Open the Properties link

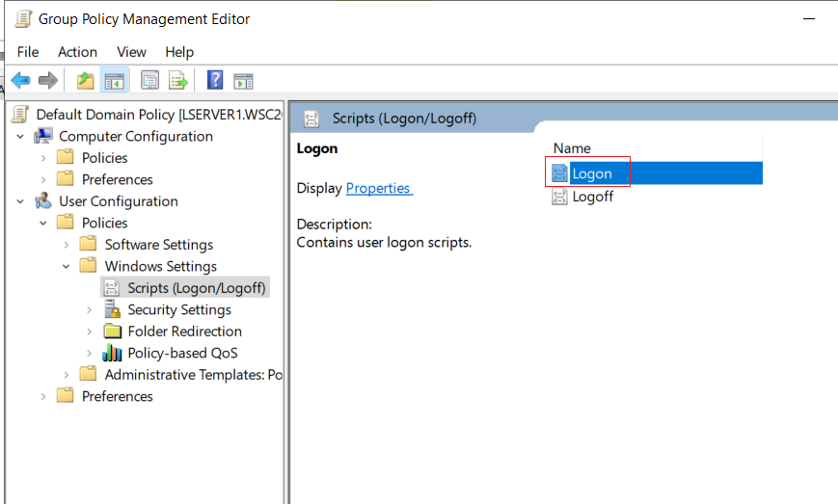coord(379,188)
